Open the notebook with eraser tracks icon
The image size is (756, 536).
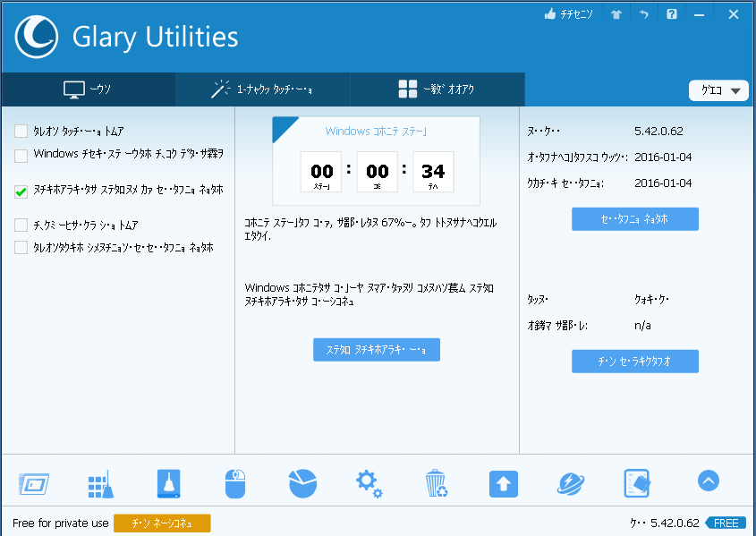(x=637, y=483)
